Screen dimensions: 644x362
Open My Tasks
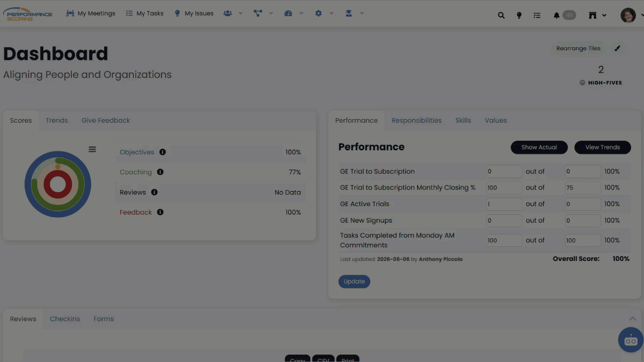coord(144,14)
